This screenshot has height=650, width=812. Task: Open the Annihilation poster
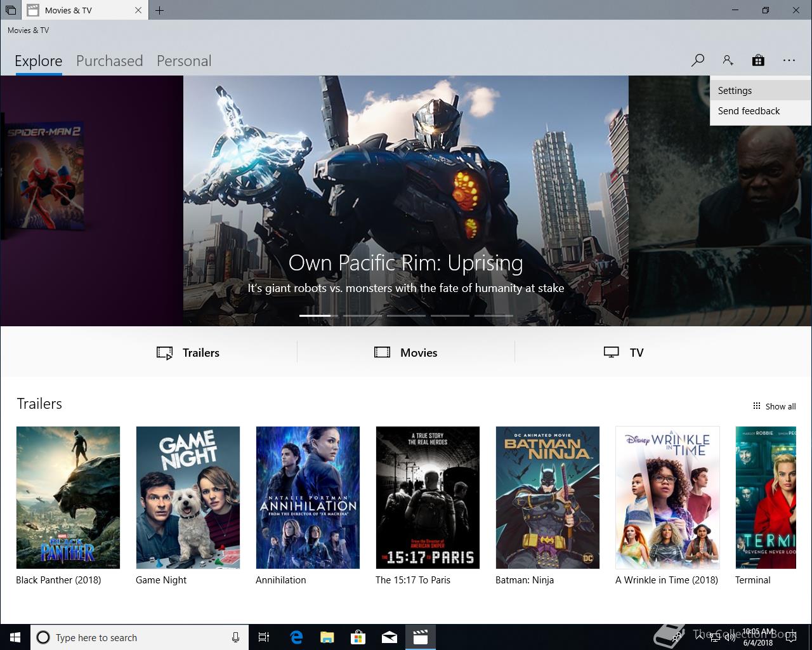click(308, 498)
